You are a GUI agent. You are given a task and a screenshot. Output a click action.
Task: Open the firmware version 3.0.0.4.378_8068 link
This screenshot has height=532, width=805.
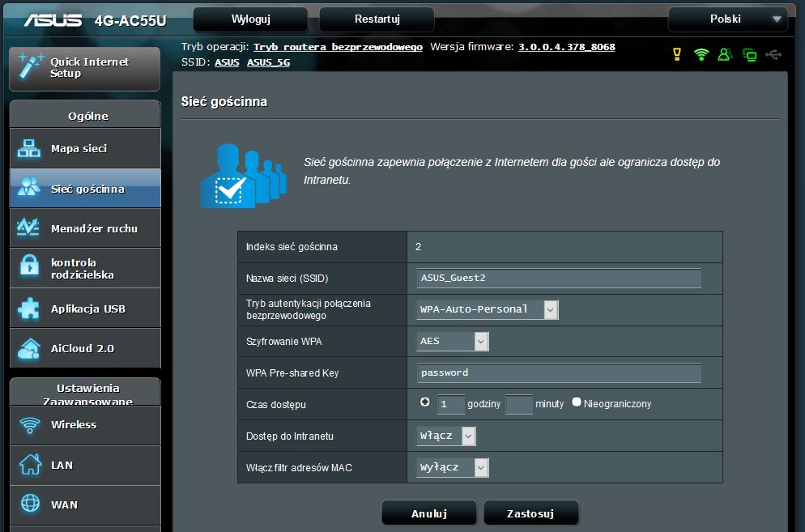(x=566, y=47)
